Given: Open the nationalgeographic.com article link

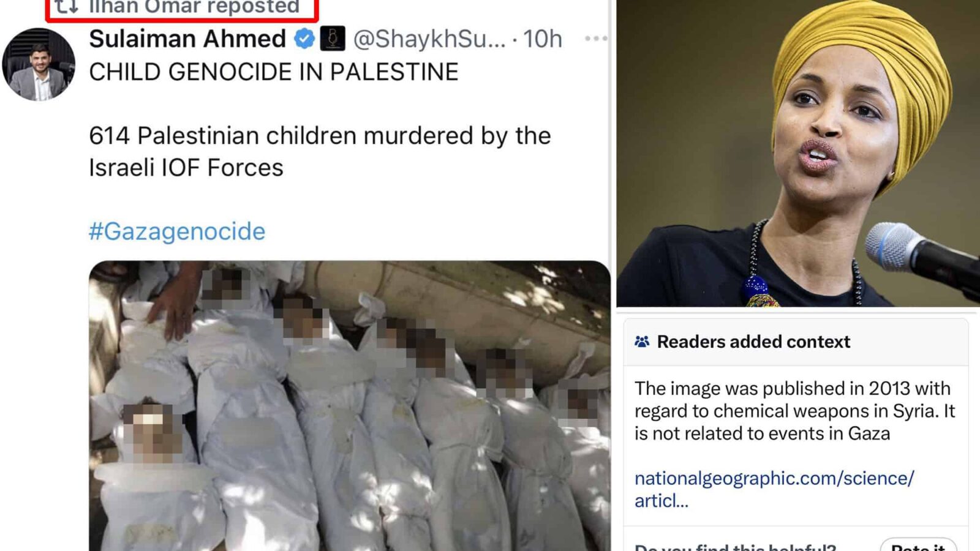Looking at the screenshot, I should 774,489.
